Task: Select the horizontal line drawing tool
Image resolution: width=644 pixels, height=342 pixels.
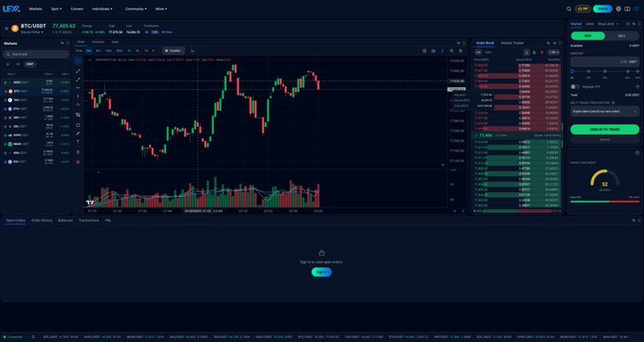Action: pyautogui.click(x=78, y=87)
